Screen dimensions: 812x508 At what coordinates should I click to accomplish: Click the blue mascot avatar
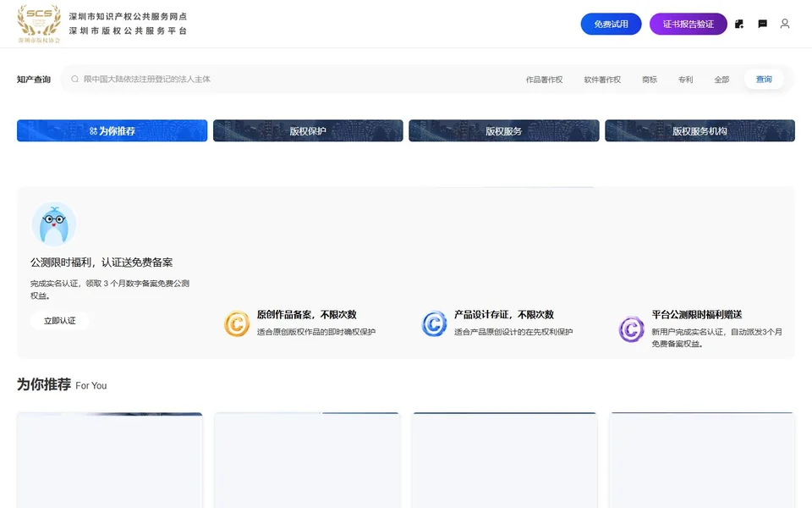point(54,224)
